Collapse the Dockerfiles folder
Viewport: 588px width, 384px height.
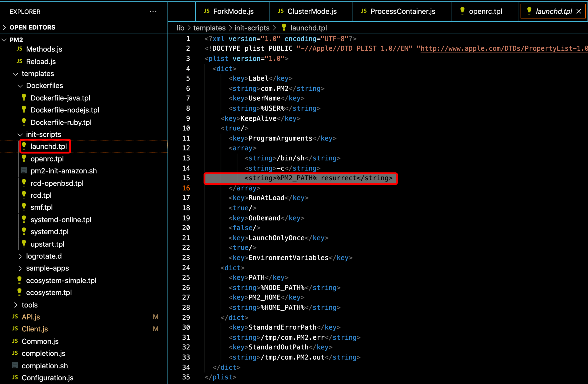(x=20, y=86)
